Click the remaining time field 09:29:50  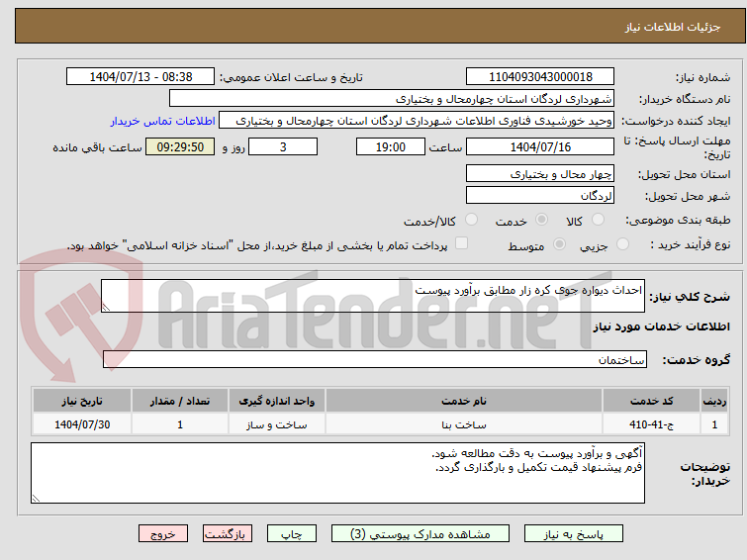(x=180, y=146)
